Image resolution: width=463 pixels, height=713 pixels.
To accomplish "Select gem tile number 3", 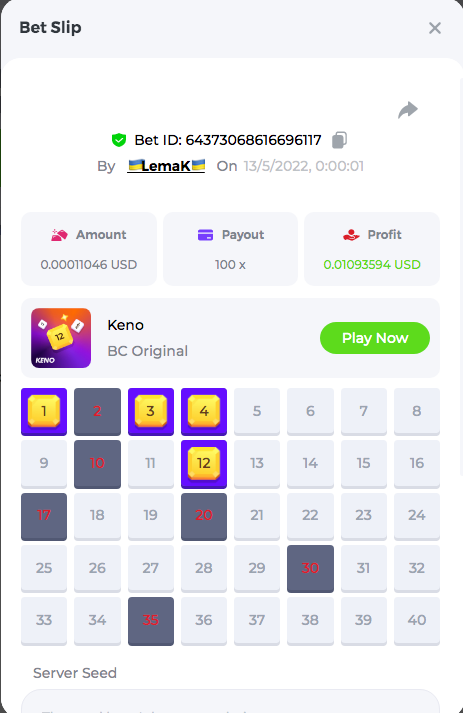I will point(151,412).
